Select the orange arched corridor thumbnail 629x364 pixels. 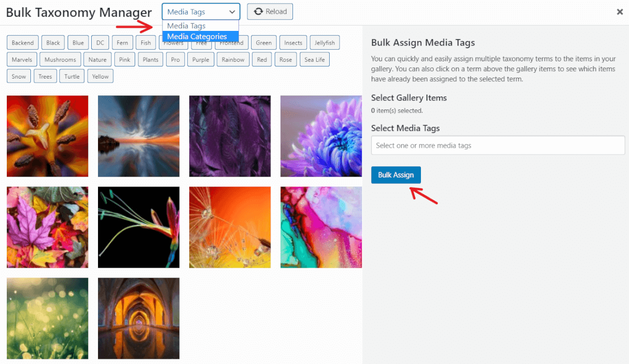[139, 318]
